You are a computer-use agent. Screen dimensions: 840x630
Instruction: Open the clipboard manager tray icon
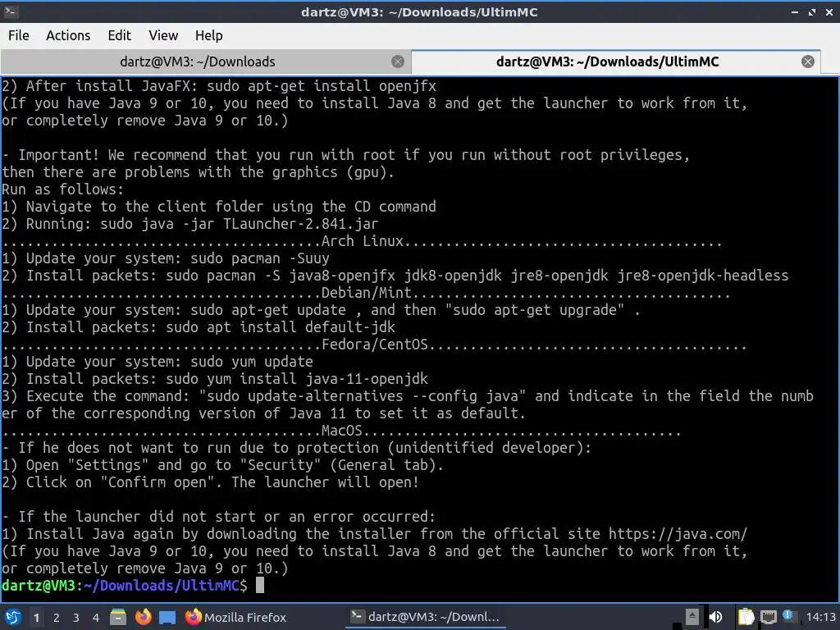(746, 617)
